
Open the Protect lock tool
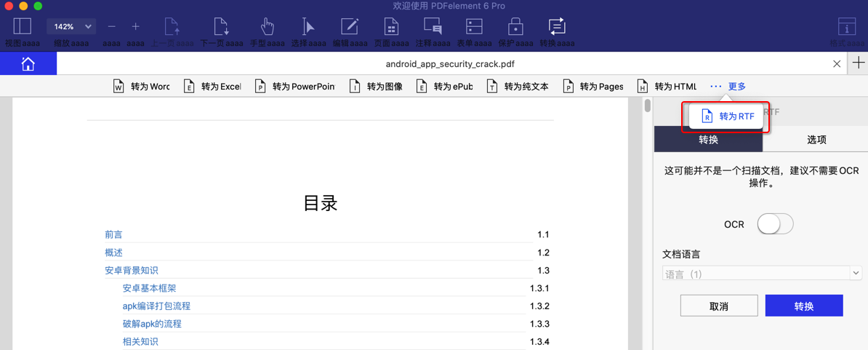(x=515, y=27)
